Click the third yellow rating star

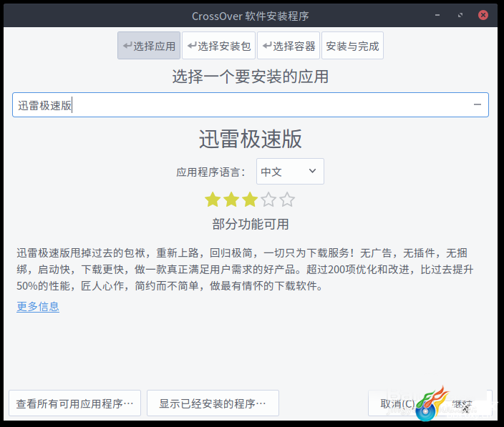[250, 200]
